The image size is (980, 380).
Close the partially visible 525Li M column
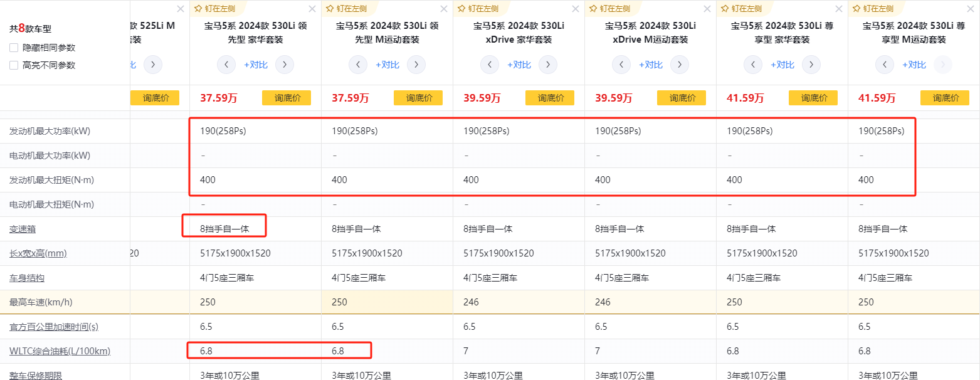(x=181, y=9)
